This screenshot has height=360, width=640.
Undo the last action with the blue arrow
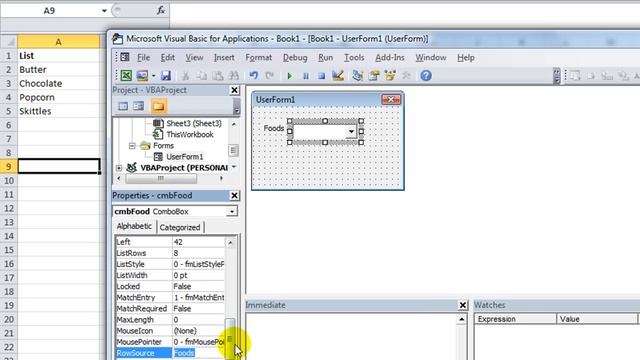tap(253, 76)
